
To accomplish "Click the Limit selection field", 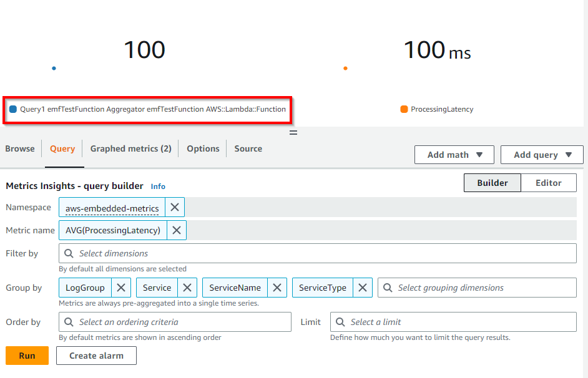I will click(x=453, y=322).
